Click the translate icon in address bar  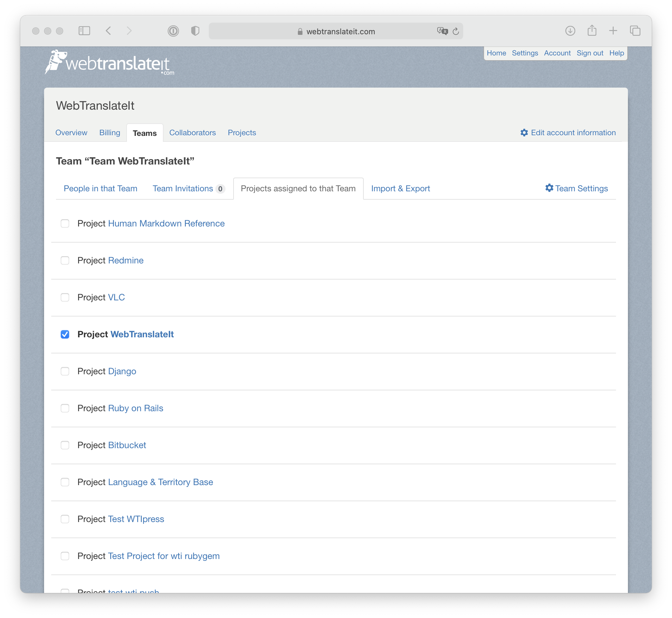point(442,31)
